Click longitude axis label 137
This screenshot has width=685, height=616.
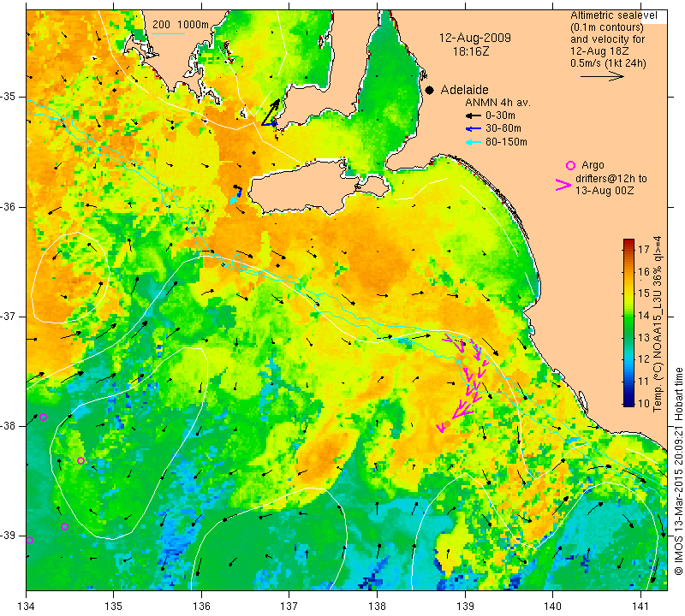[289, 606]
